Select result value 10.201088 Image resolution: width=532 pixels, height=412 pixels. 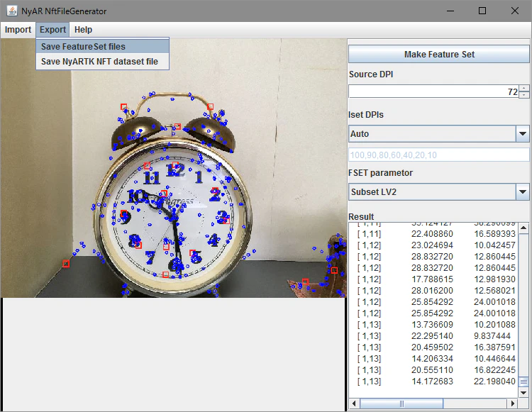(494, 325)
